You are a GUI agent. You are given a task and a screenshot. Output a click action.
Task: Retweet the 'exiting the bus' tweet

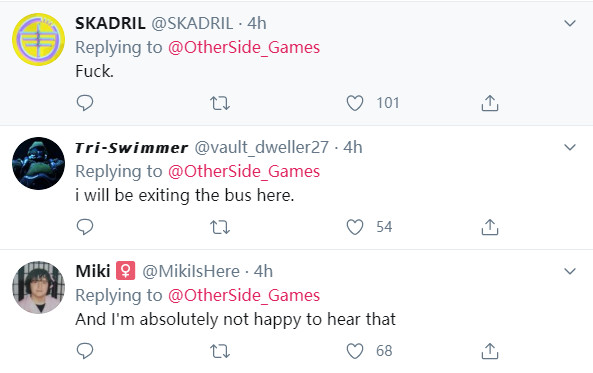point(220,227)
